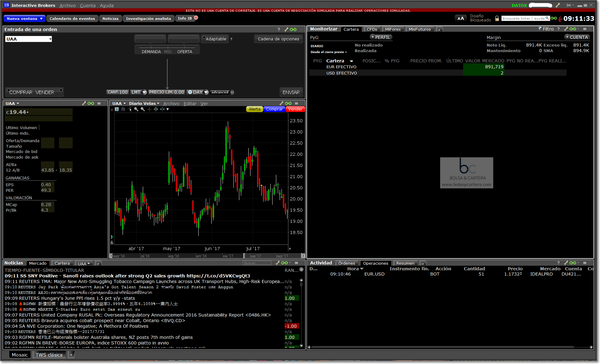The height and width of the screenshot is (364, 600).
Task: Open the wrench settings of the Actividad panel
Action: [566, 263]
